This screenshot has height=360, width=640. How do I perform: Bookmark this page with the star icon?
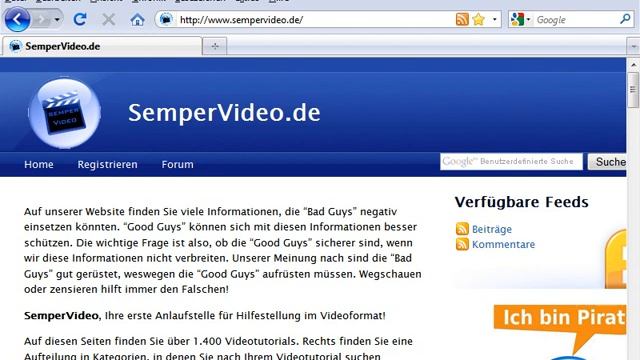pos(478,19)
